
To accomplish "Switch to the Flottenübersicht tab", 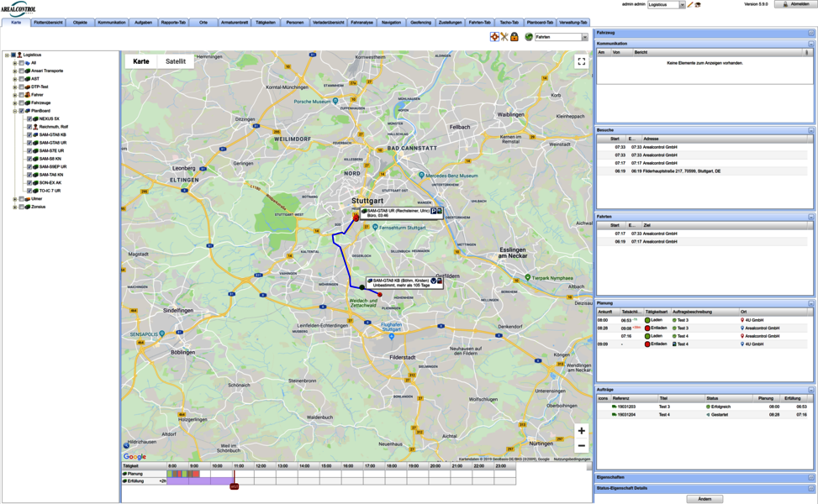I will point(49,23).
